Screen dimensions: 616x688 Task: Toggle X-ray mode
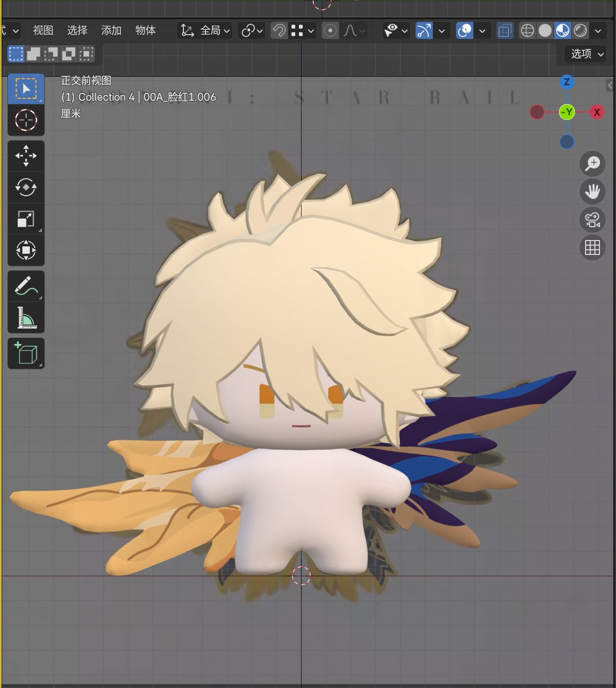click(x=505, y=30)
